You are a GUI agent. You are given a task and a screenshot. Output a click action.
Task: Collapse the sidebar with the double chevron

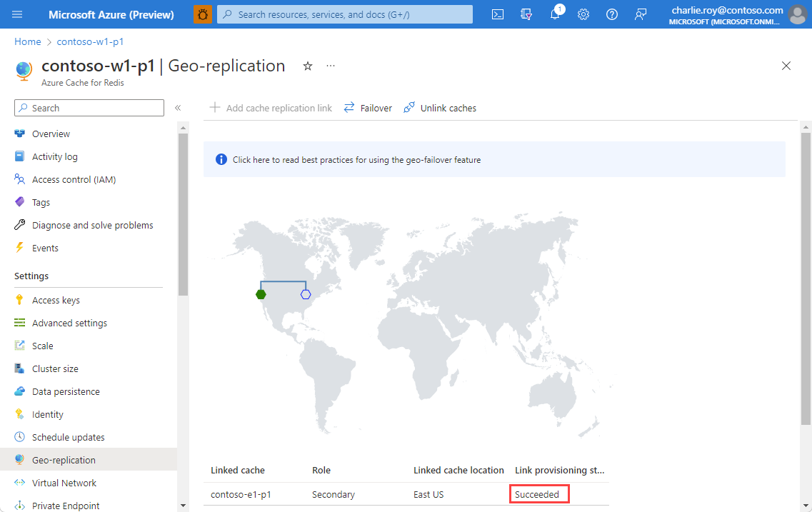[x=178, y=108]
